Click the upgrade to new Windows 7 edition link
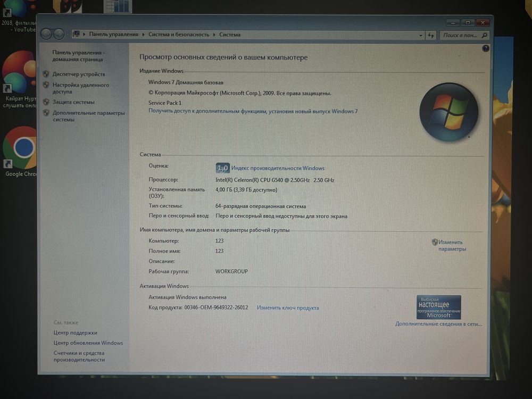 coord(253,111)
